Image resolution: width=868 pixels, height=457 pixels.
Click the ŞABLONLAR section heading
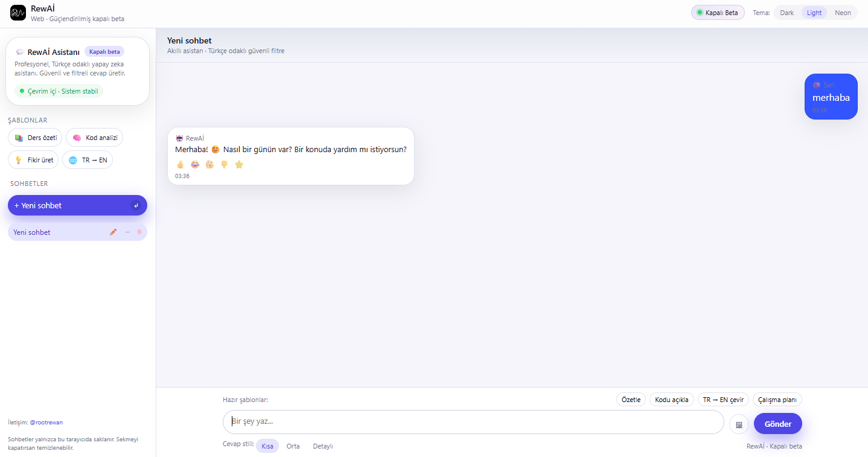(28, 120)
